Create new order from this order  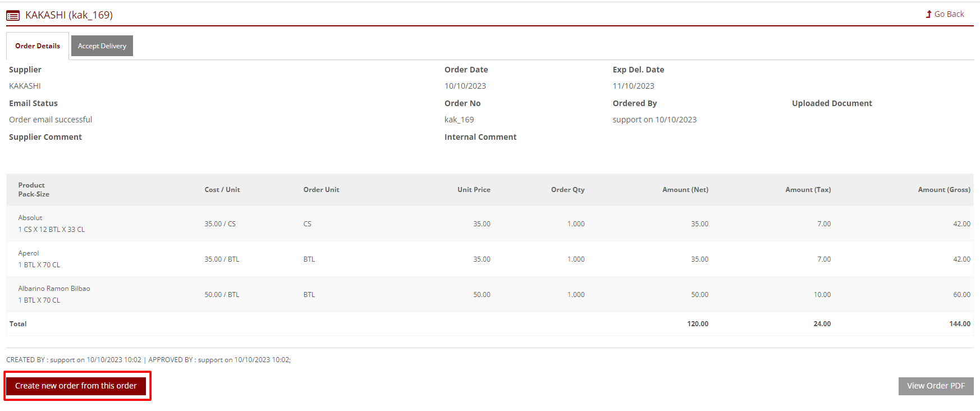click(76, 386)
